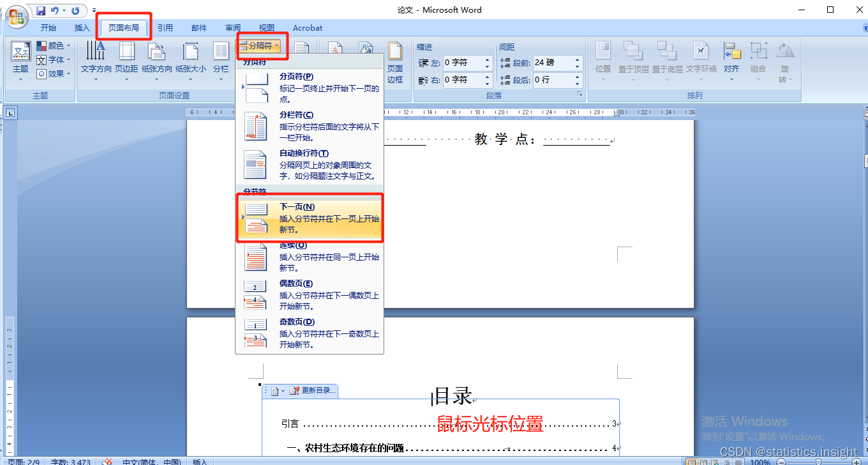Screen dimensions: 868x465
Task: Customize Quick Access Toolbar dropdown
Action: click(x=94, y=11)
